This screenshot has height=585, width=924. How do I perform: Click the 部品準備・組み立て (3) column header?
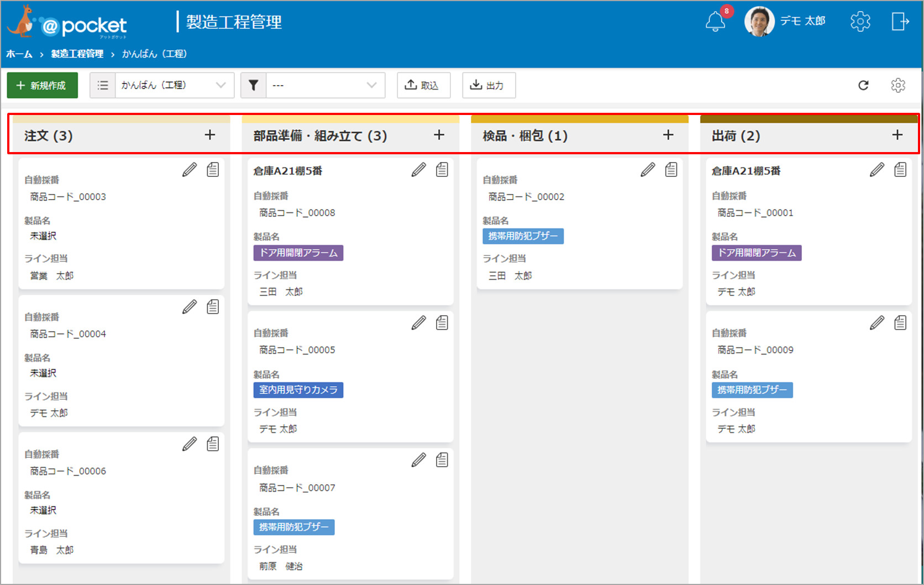coord(320,135)
